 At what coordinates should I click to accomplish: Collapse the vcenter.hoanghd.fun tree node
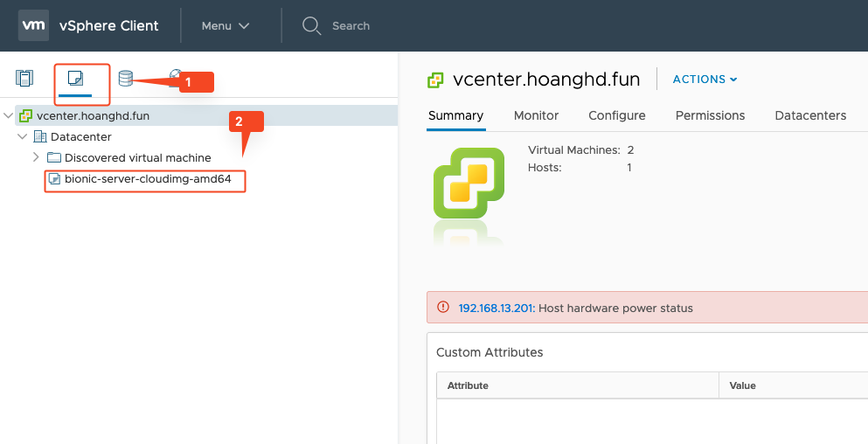coord(8,115)
